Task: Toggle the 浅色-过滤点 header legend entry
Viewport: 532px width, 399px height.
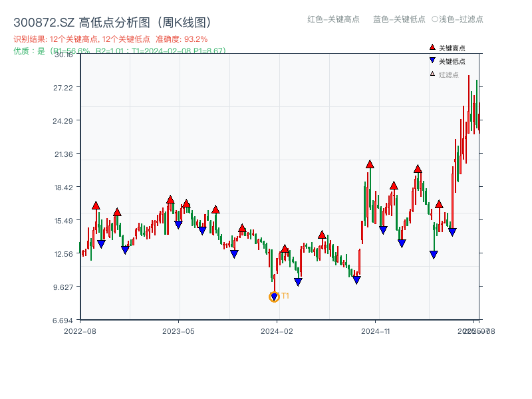Action: 458,19
